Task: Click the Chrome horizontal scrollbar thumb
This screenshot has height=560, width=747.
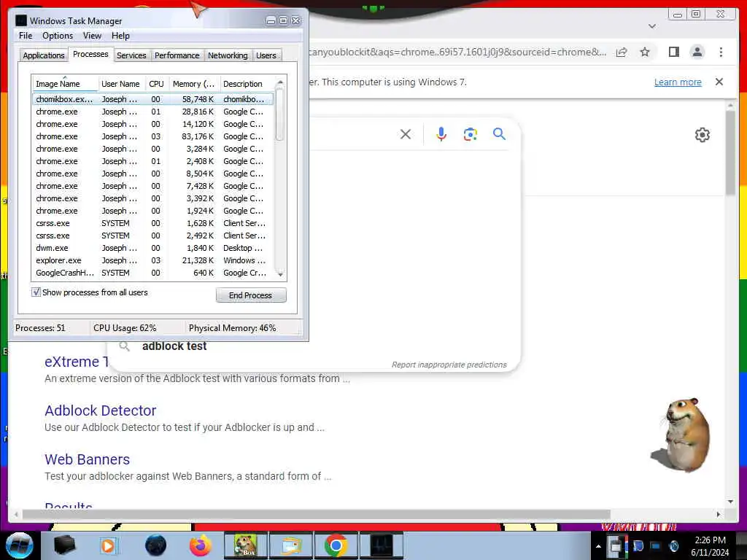Action: tap(317, 514)
